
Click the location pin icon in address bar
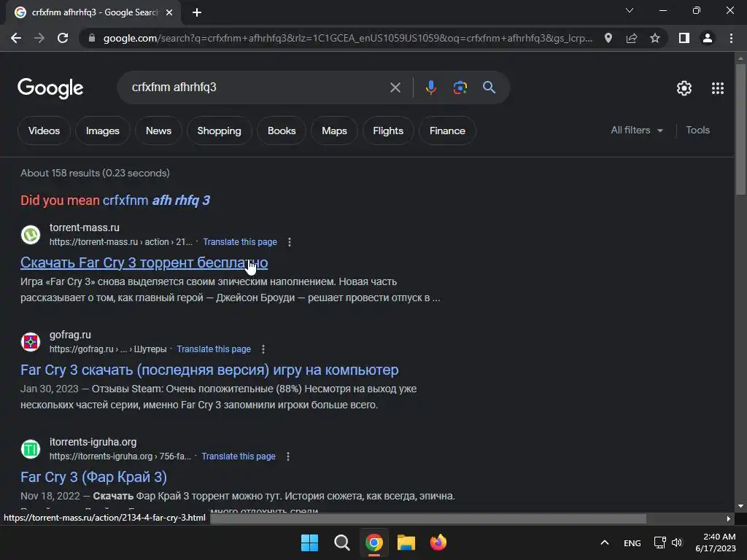[x=608, y=38]
